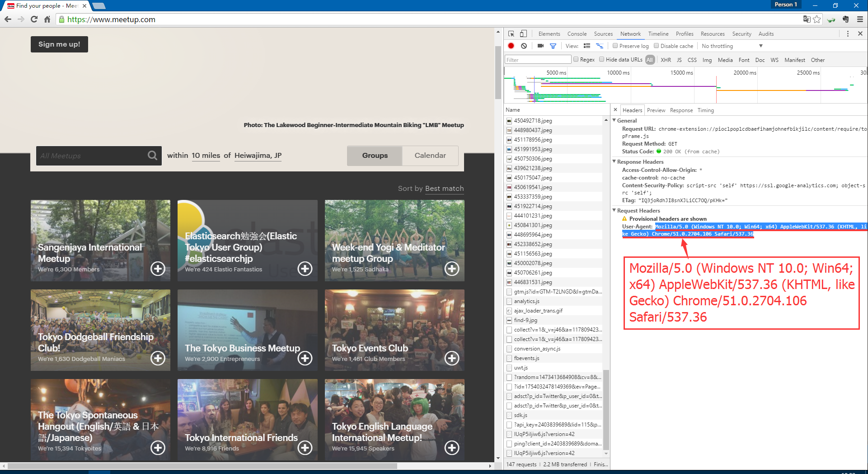Tick the Hide data URLs checkbox
868x474 pixels.
click(x=602, y=59)
